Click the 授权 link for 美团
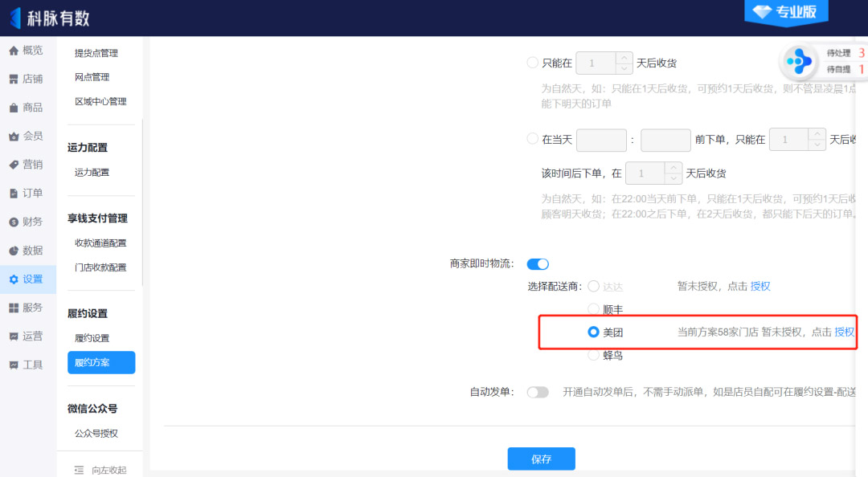Image resolution: width=868 pixels, height=477 pixels. [844, 332]
